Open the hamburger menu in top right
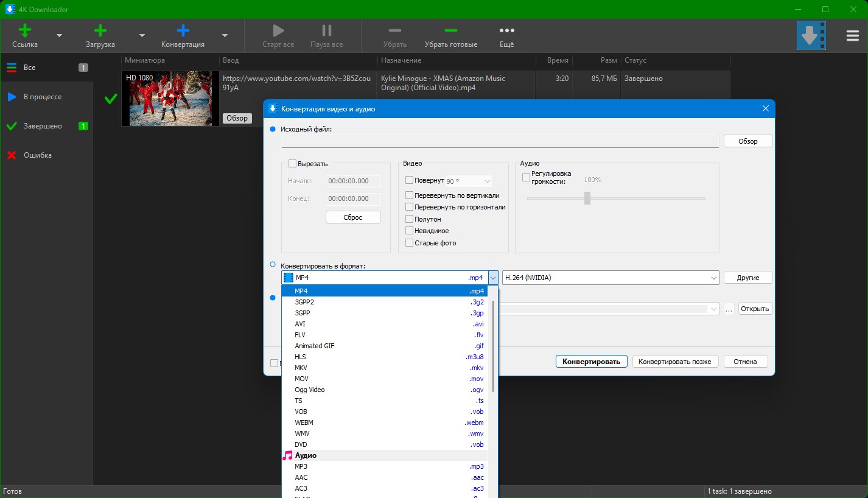Screen dimensions: 868x498 pos(852,36)
